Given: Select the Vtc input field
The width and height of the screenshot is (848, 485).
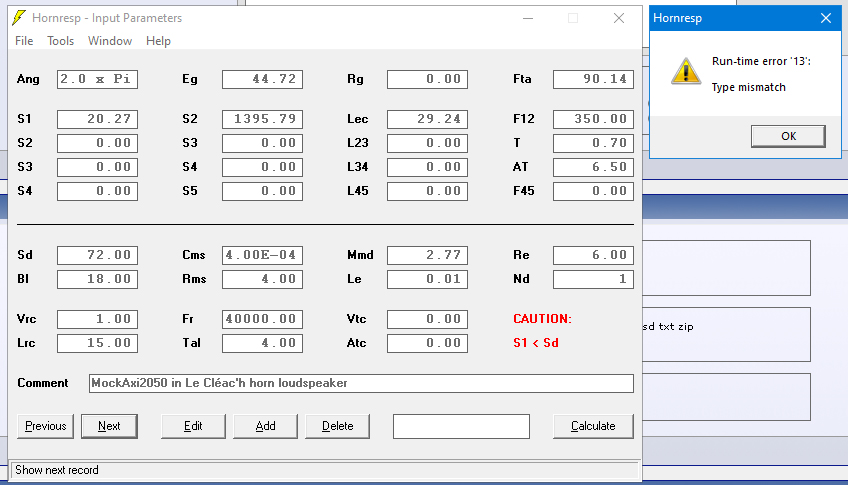Looking at the screenshot, I should pyautogui.click(x=427, y=319).
